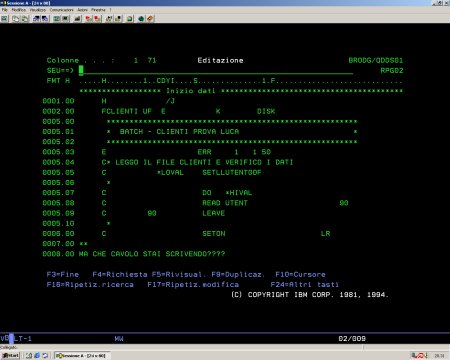Screen dimensions: 450x360
Task: Click the FCLIENTI file spec on line 0002.00
Action: tap(119, 111)
